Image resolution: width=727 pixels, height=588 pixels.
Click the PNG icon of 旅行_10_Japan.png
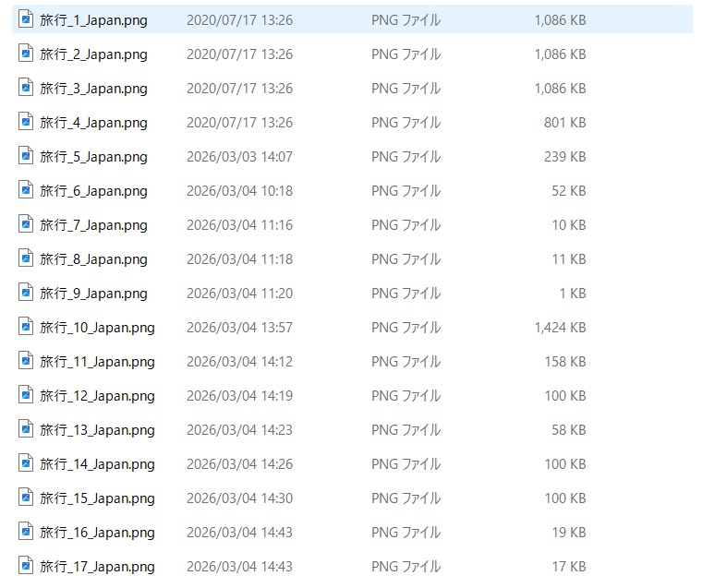(x=26, y=327)
